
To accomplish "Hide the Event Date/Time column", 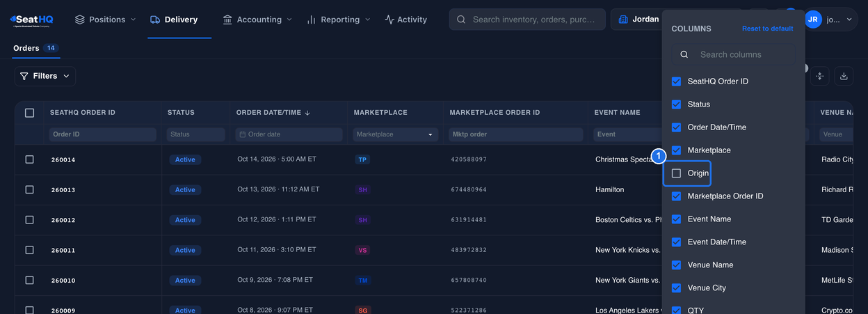I will click(x=676, y=242).
